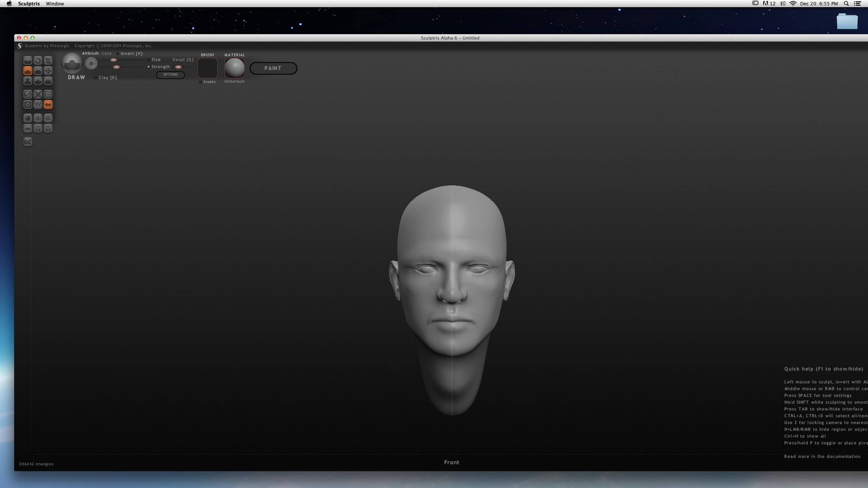Expand the brush OPTIONS panel

pyautogui.click(x=170, y=75)
